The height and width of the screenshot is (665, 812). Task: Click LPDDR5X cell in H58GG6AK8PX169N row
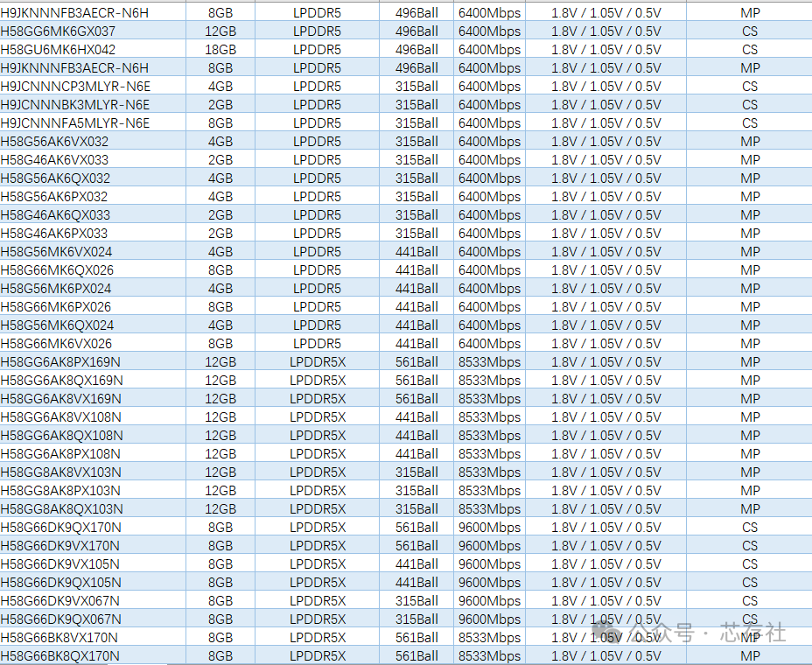(x=318, y=362)
